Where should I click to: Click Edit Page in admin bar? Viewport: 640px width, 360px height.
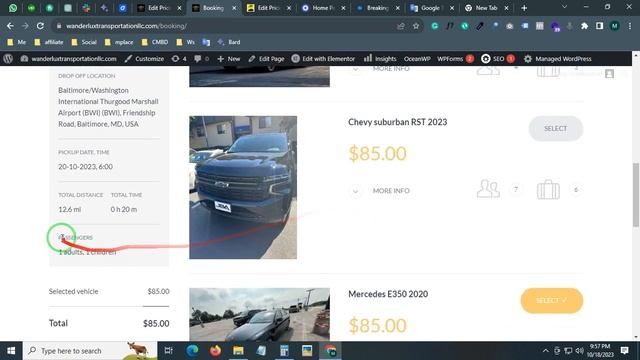(266, 59)
